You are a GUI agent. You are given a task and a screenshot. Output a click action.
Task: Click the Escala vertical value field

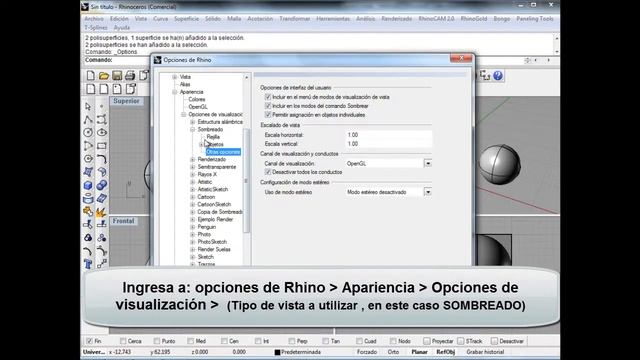coord(389,144)
